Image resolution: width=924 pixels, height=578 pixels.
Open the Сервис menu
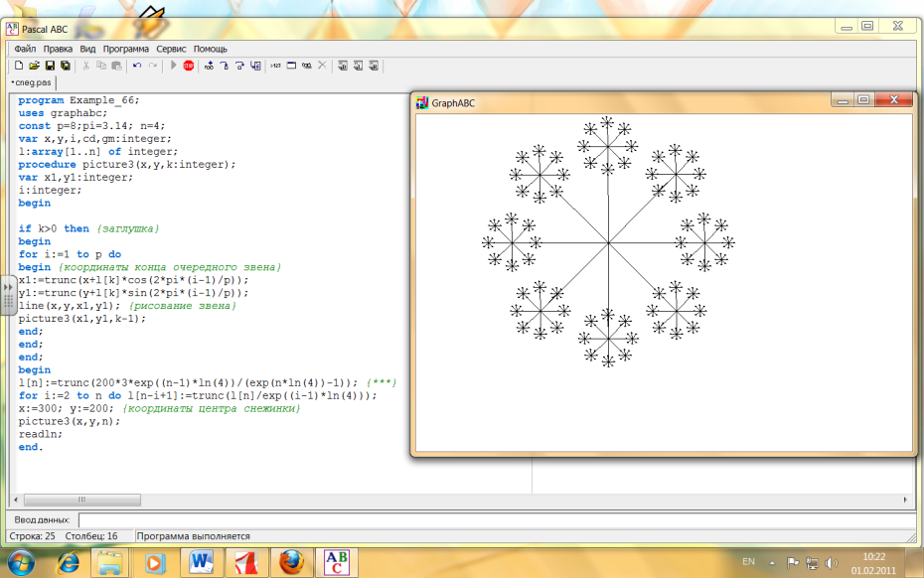click(x=171, y=49)
